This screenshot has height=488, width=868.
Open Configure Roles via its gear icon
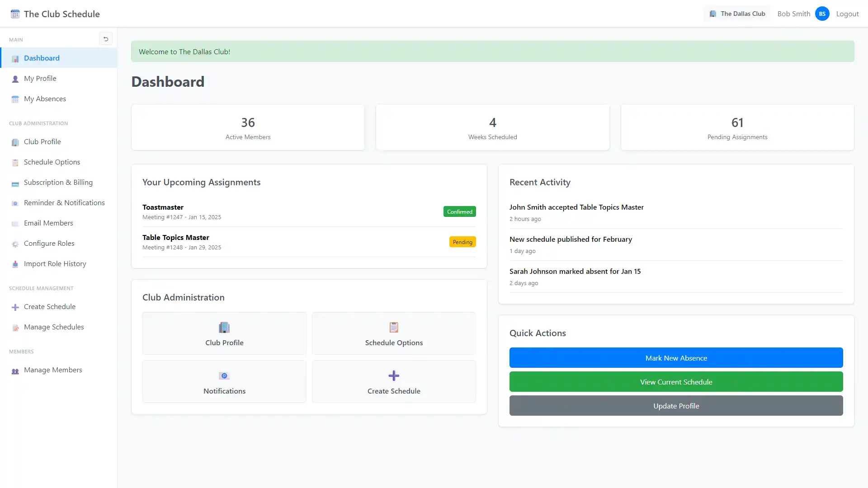(x=15, y=244)
